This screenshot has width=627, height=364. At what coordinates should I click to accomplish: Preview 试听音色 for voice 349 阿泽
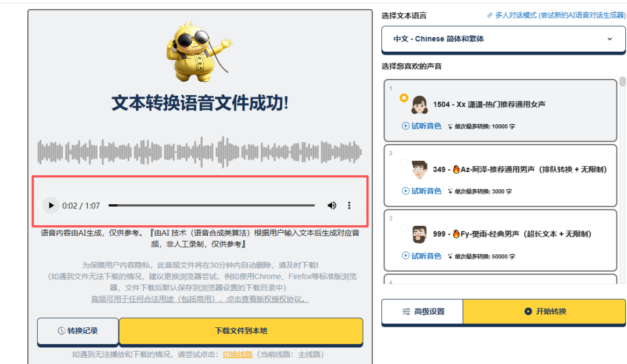(x=421, y=191)
